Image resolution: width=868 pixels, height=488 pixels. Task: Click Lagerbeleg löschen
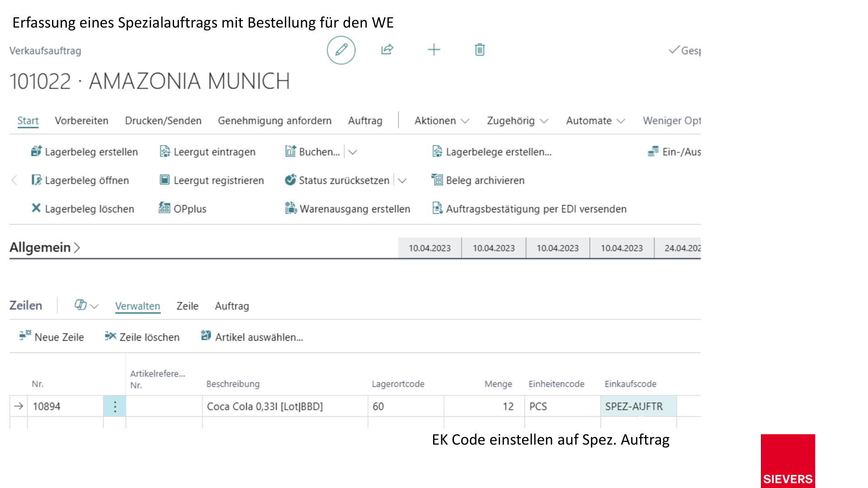(x=83, y=209)
